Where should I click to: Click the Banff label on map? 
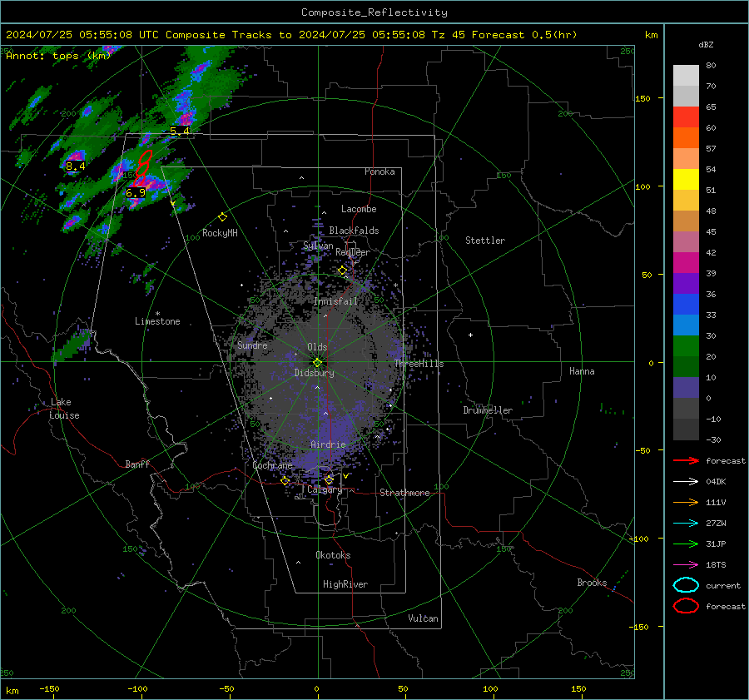(x=137, y=464)
